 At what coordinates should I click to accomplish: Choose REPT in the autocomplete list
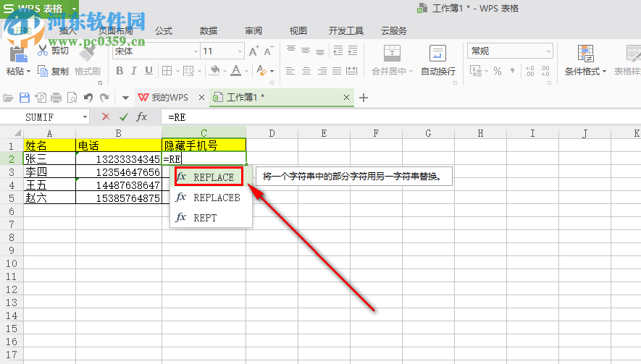coord(205,217)
